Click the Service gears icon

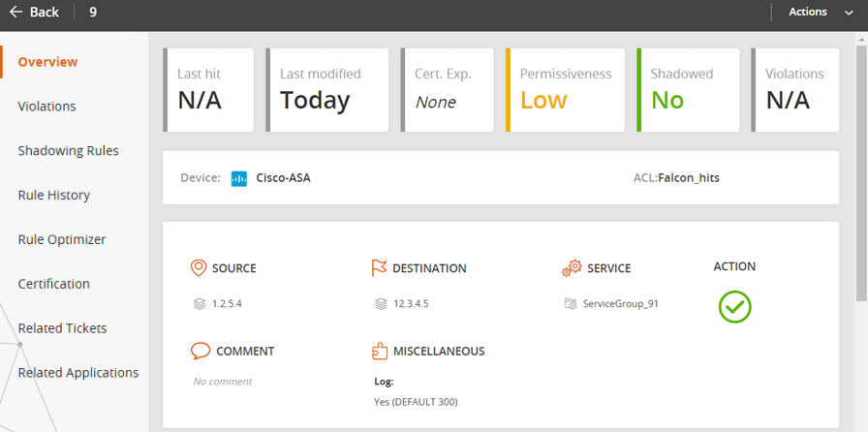572,267
